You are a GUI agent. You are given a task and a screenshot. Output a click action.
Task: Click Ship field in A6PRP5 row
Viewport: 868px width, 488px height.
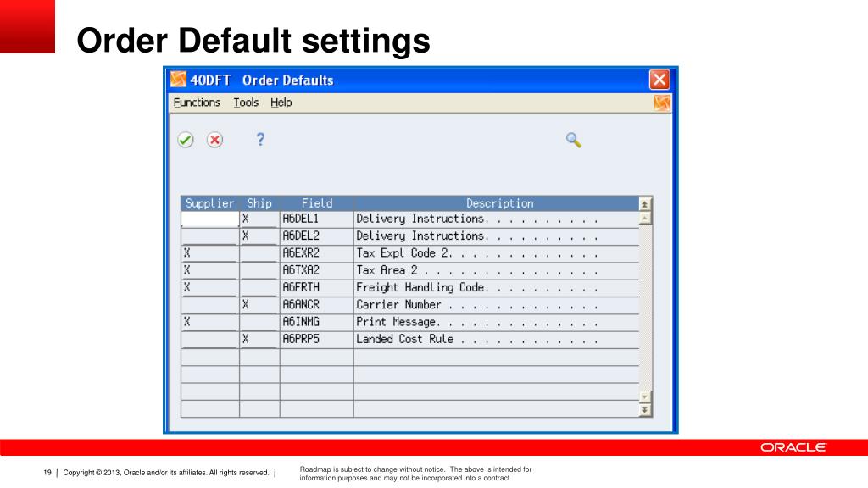(259, 339)
